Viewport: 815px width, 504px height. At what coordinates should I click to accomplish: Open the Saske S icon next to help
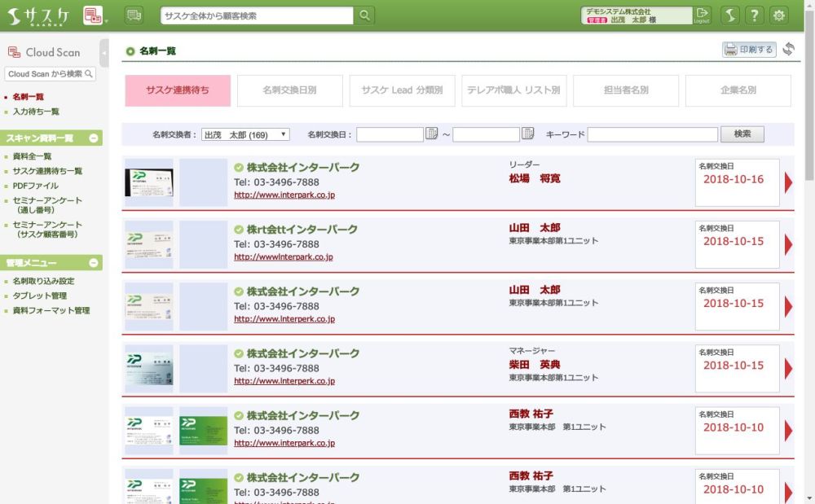pos(729,15)
